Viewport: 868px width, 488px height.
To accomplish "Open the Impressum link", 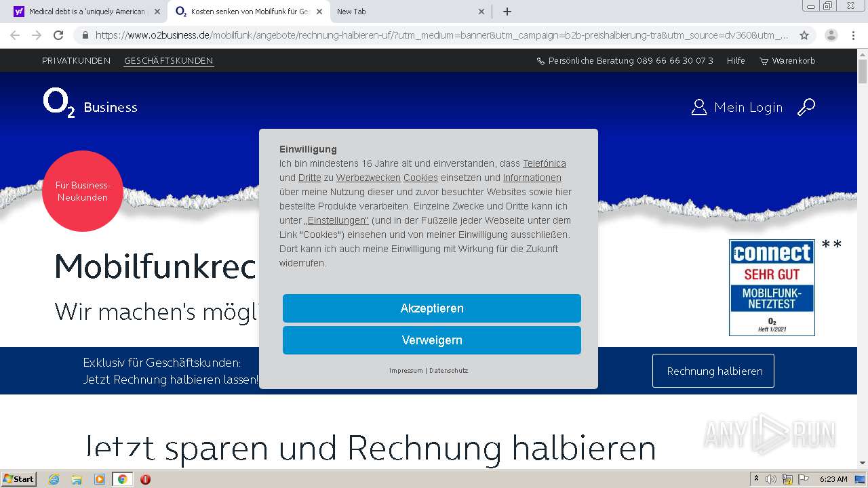I will pyautogui.click(x=406, y=371).
